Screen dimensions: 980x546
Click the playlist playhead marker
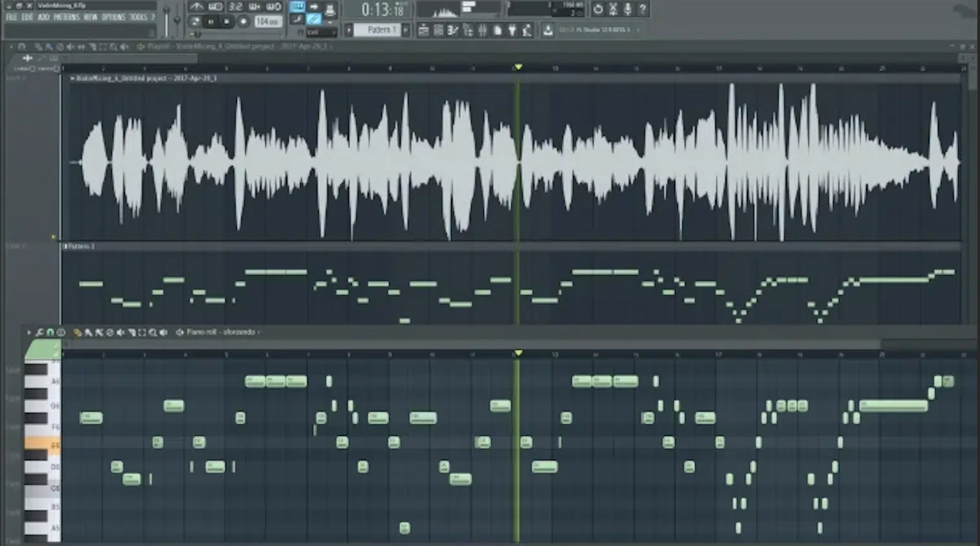coord(518,67)
